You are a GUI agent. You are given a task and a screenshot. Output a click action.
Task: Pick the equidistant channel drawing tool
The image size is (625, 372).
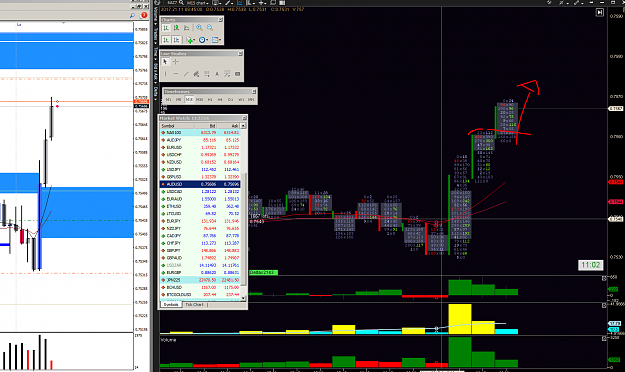(x=197, y=74)
